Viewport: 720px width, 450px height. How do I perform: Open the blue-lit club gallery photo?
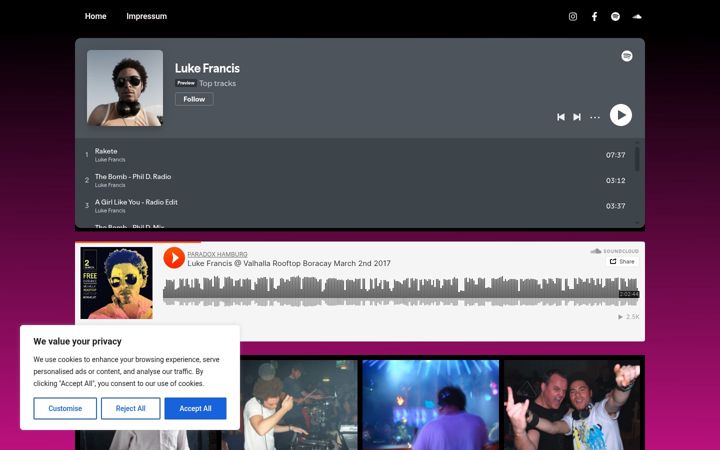pos(431,405)
